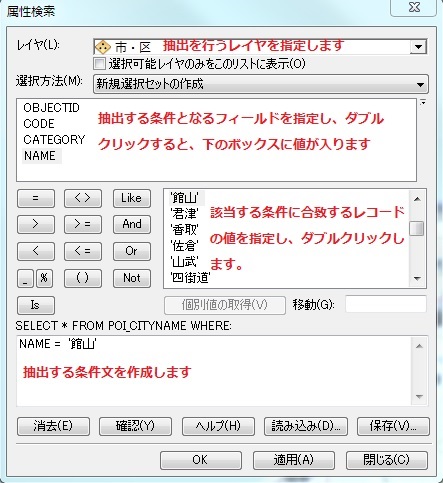Select the value '四街道'

pyautogui.click(x=190, y=277)
